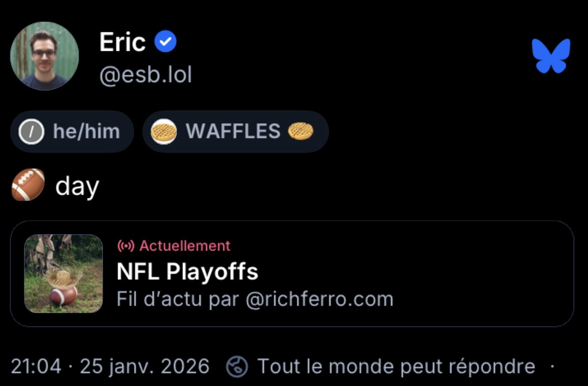Click the waffle avatar in WAFFLES label

click(164, 132)
